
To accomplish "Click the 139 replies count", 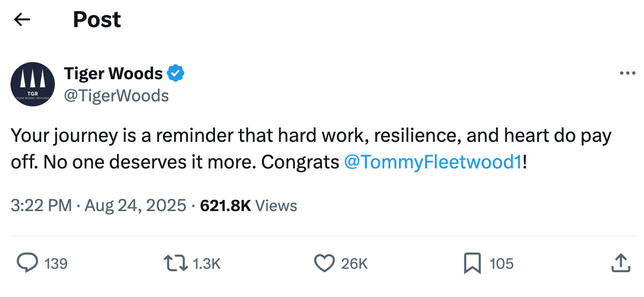I will (x=56, y=264).
